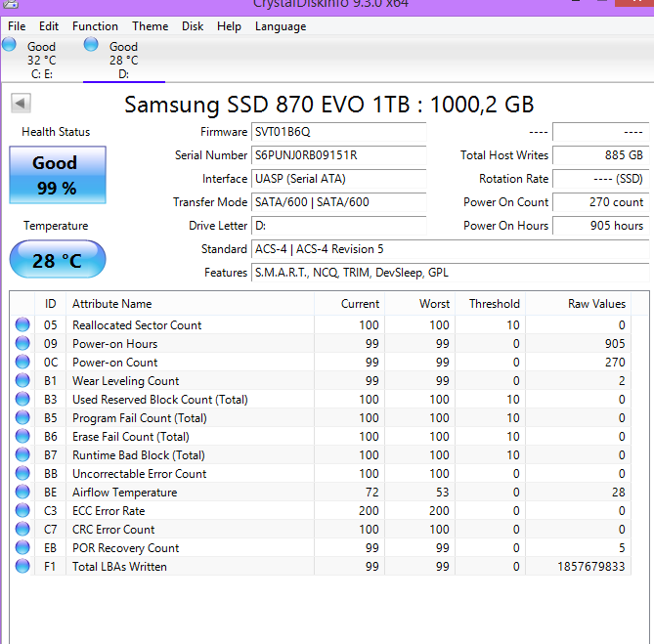Click the Attribute Name column header

click(191, 304)
